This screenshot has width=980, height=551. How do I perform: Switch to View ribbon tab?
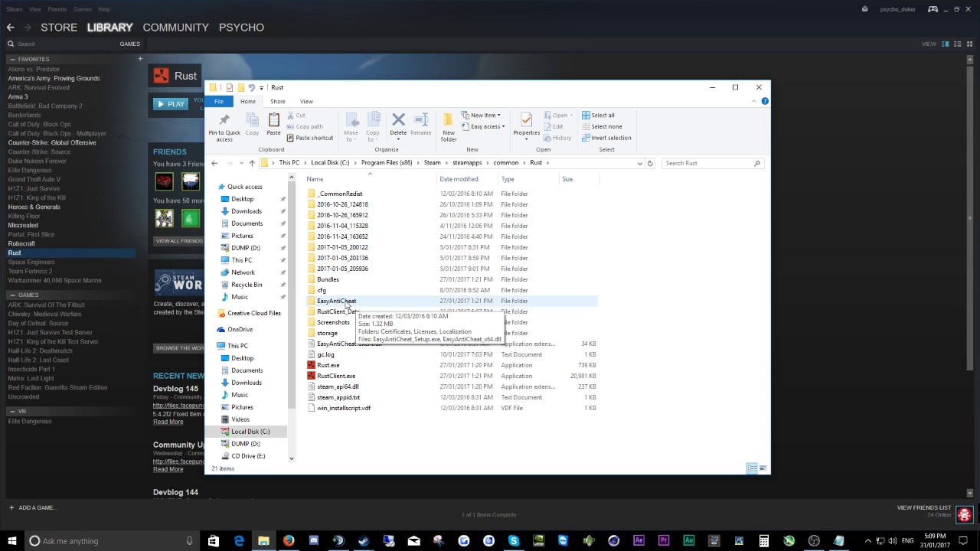point(306,101)
